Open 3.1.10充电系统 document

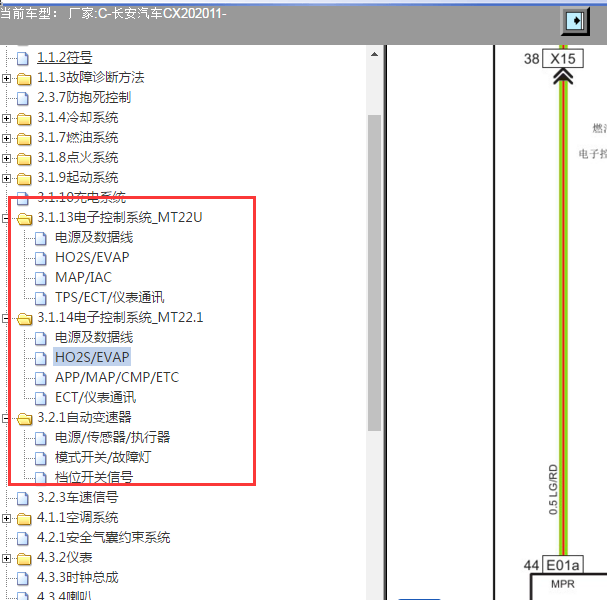tap(81, 197)
